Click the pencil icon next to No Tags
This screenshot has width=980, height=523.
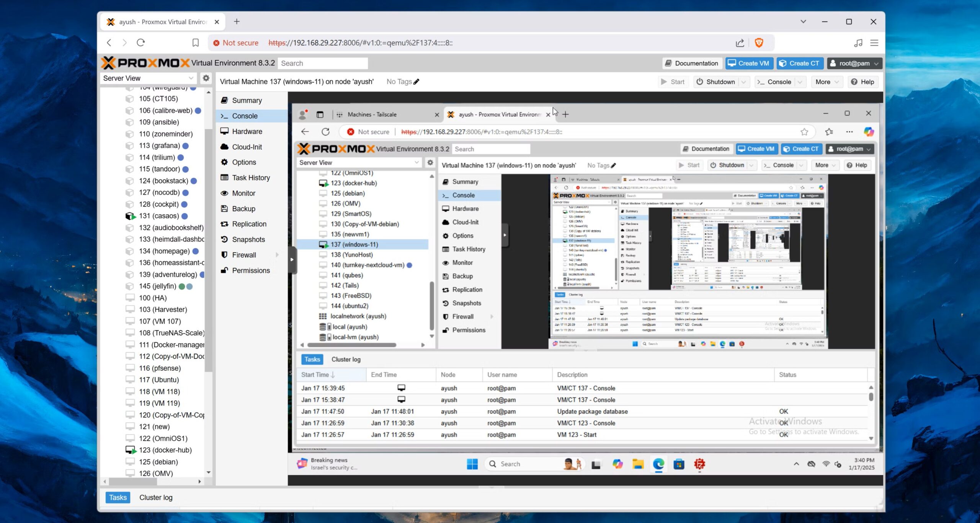coord(416,81)
